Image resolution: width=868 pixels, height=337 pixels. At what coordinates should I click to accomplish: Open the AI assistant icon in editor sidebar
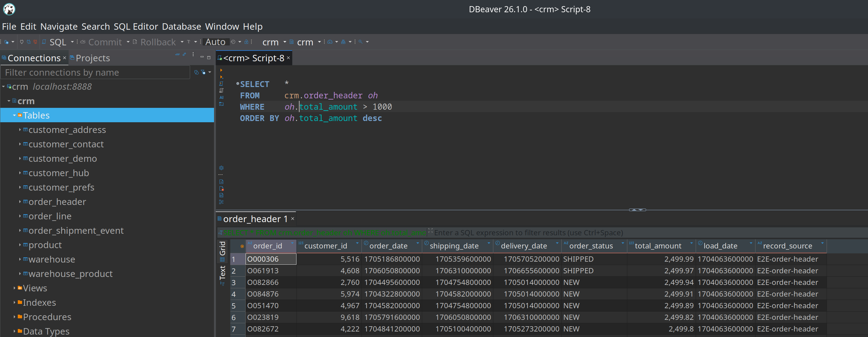(221, 97)
